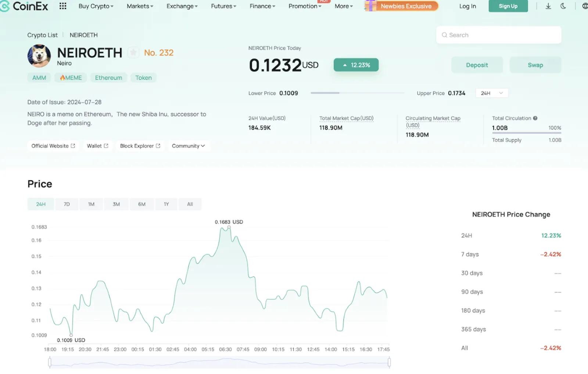Screen dimensions: 588x374
Task: Open the More menu
Action: [x=344, y=6]
